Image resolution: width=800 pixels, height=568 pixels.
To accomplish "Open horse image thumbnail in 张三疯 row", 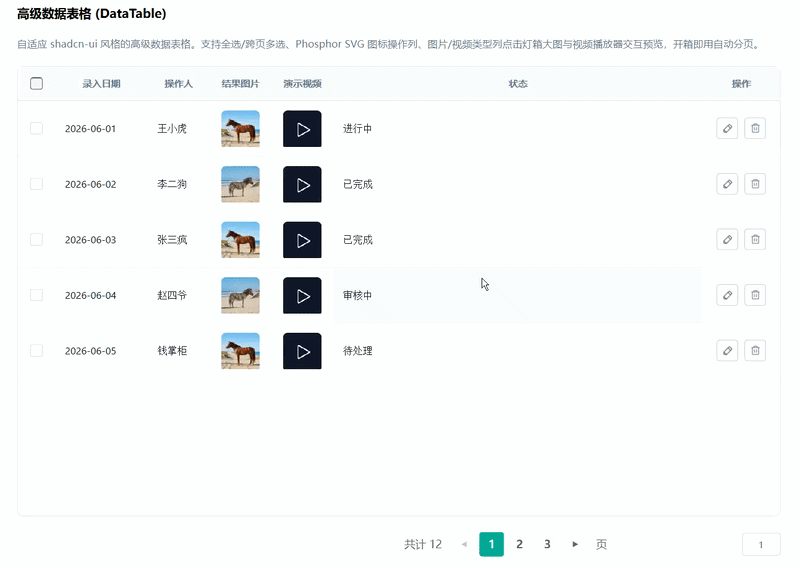I will pos(240,240).
